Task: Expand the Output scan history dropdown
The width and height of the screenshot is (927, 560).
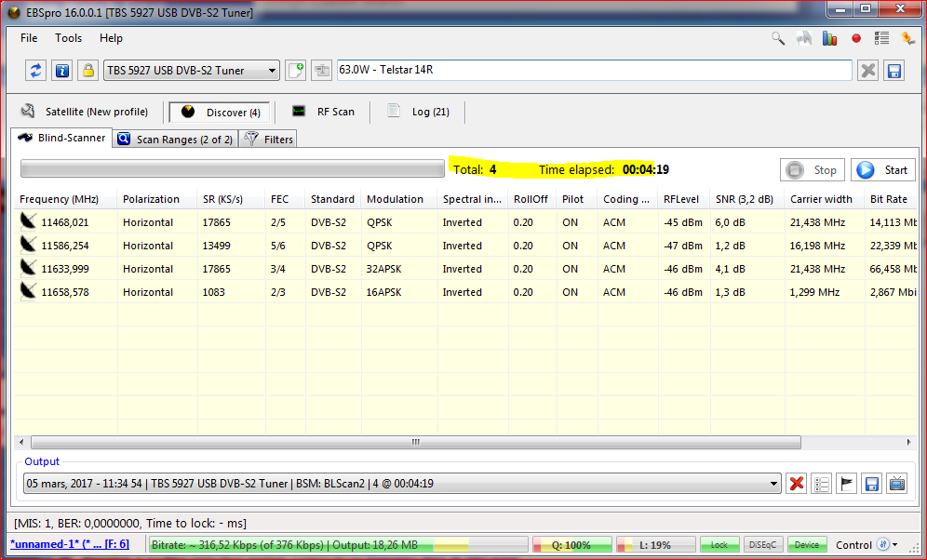Action: (773, 484)
